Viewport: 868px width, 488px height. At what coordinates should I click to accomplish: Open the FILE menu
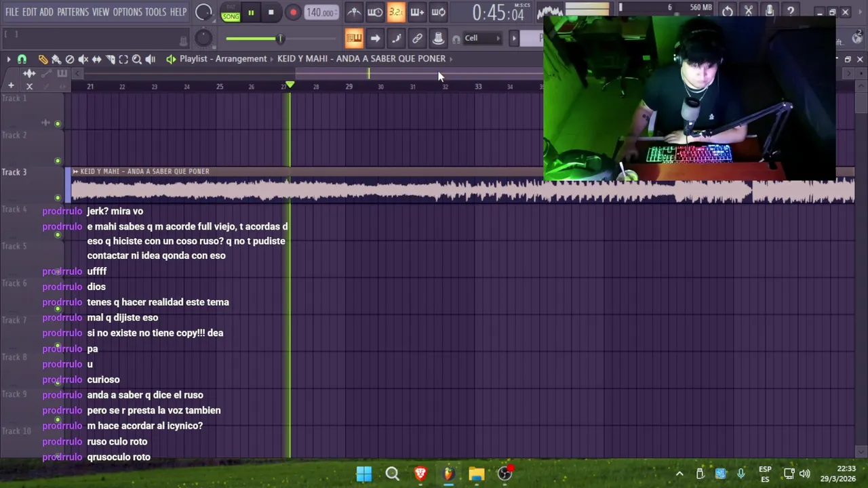12,12
